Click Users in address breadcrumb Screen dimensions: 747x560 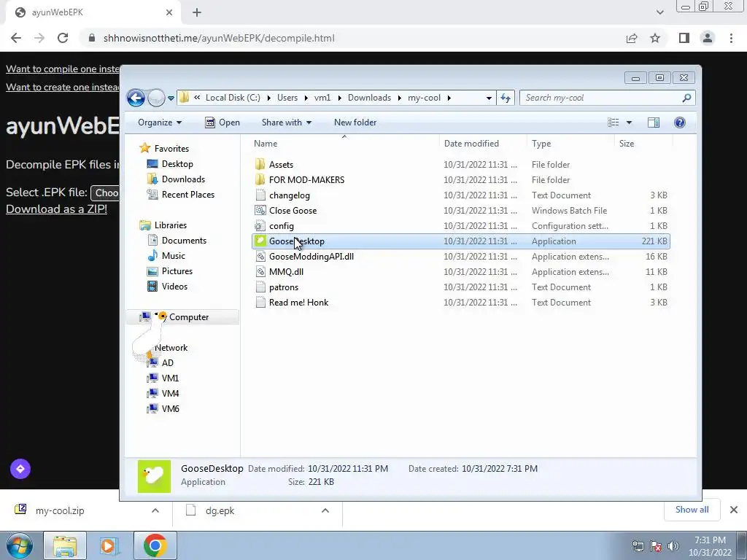287,98
